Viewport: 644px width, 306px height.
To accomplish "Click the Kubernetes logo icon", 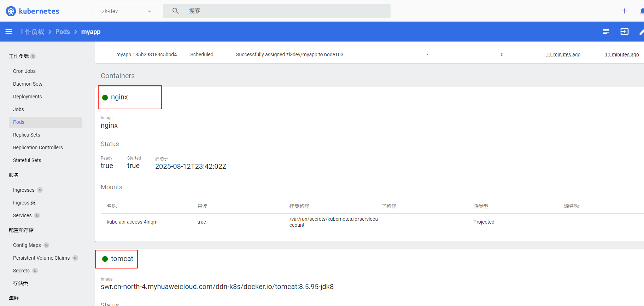I will (11, 11).
